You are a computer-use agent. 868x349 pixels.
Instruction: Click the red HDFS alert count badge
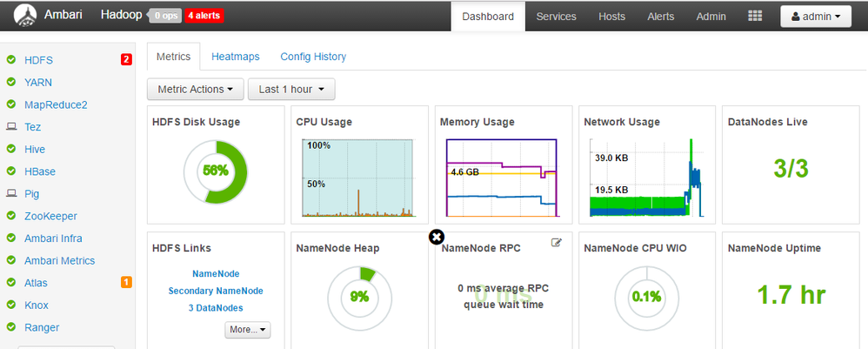(126, 60)
